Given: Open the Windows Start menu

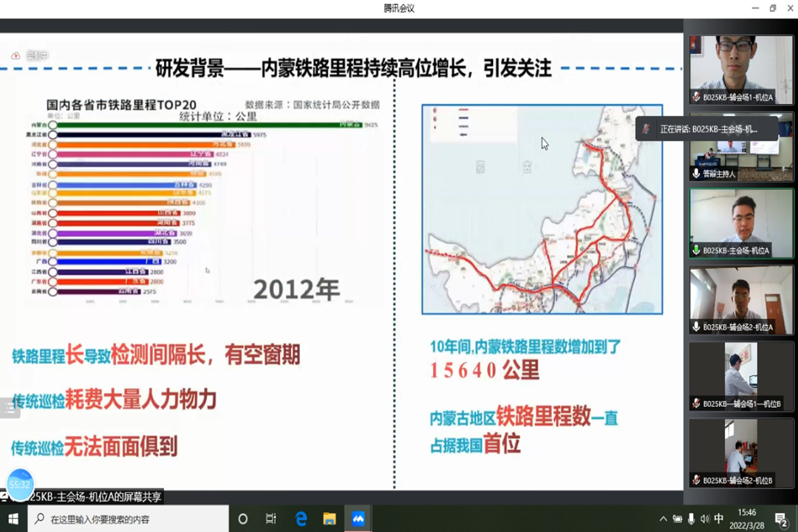Looking at the screenshot, I should 13,519.
